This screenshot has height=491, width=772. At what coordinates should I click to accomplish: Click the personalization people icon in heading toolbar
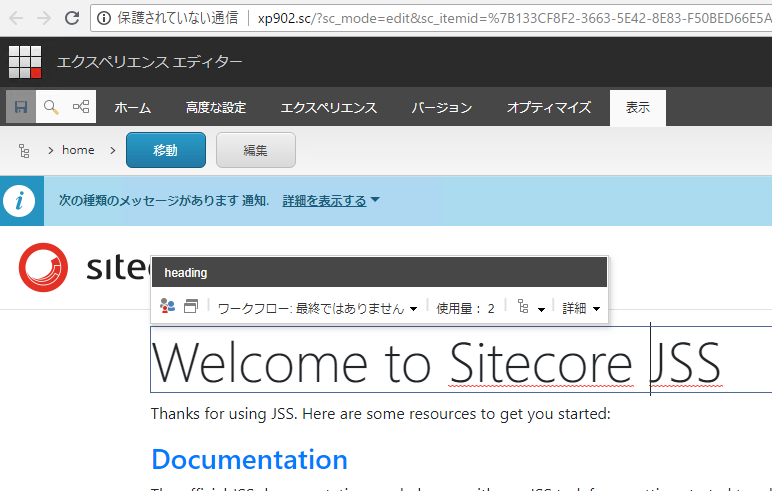(167, 306)
